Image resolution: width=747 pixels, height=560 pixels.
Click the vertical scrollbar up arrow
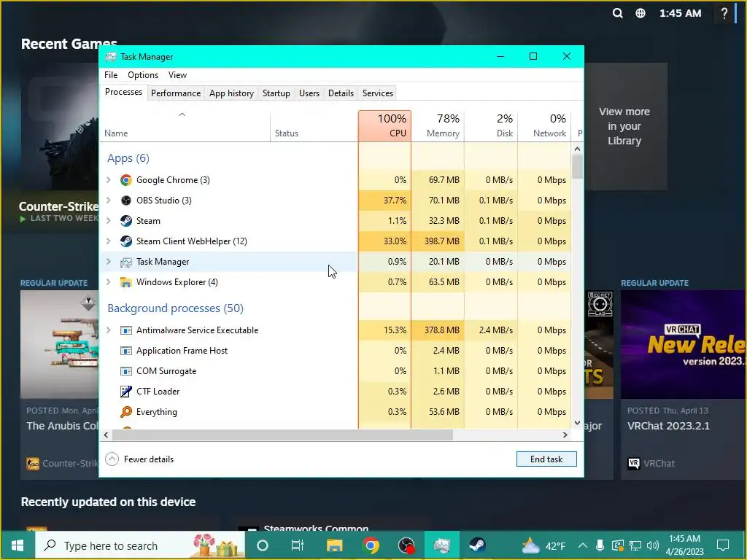pyautogui.click(x=578, y=149)
